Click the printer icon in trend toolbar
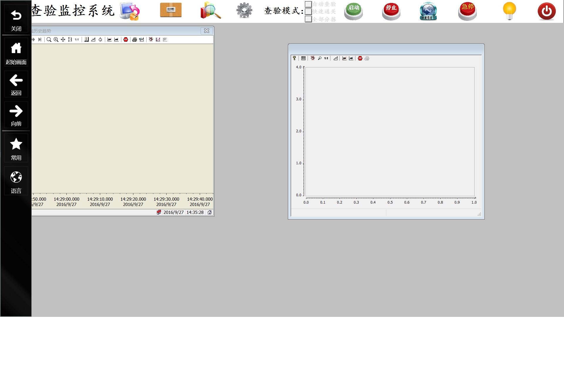 click(135, 40)
